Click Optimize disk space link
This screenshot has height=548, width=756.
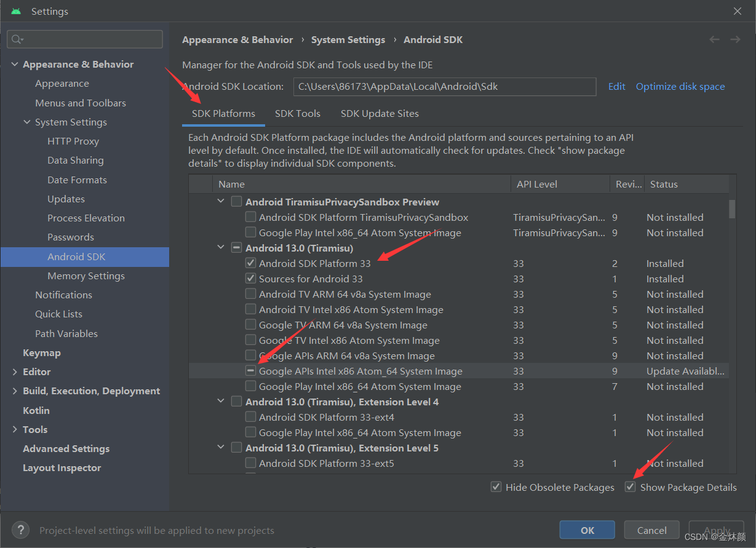pos(680,87)
